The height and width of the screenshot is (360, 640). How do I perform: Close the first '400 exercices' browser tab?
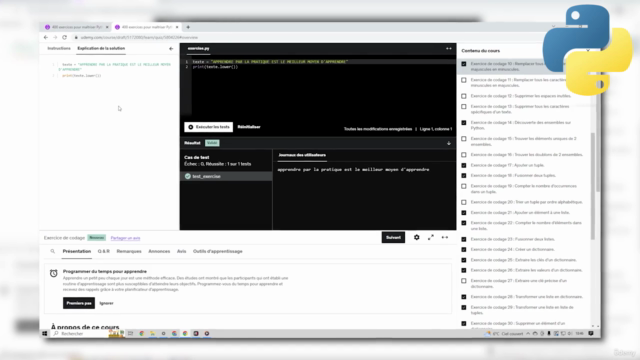tap(107, 27)
